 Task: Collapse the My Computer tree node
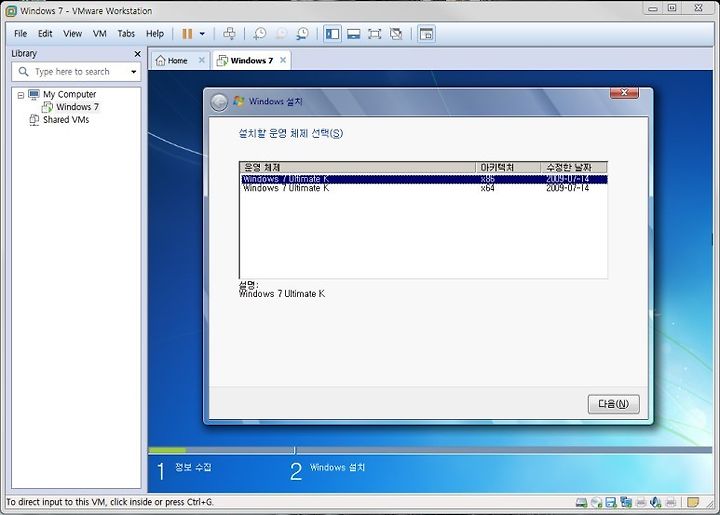(x=21, y=95)
